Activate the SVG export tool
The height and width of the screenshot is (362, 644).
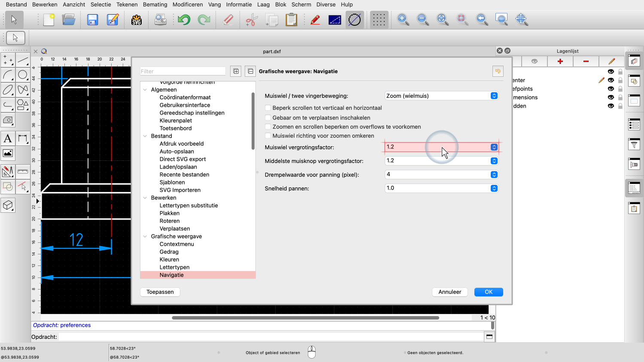click(137, 20)
